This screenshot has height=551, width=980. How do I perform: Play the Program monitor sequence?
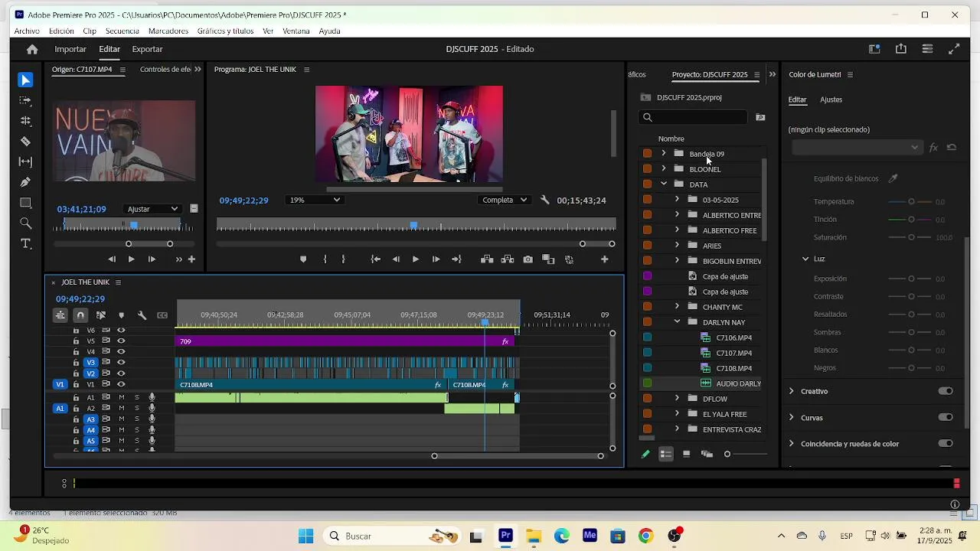(x=416, y=259)
